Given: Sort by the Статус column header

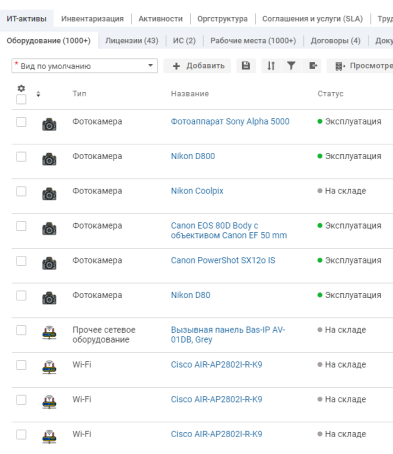Looking at the screenshot, I should (330, 94).
